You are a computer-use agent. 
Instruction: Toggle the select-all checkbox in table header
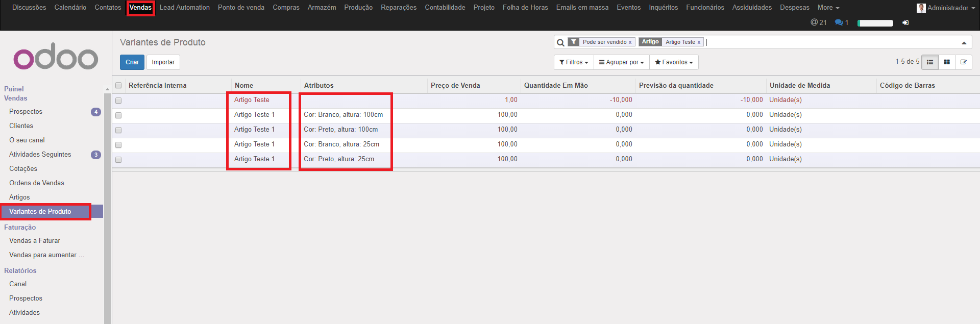coord(118,86)
